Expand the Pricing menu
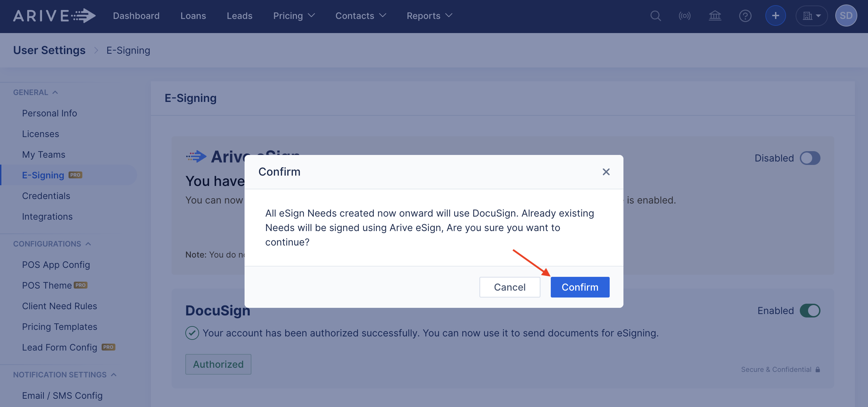This screenshot has height=407, width=868. 294,16
